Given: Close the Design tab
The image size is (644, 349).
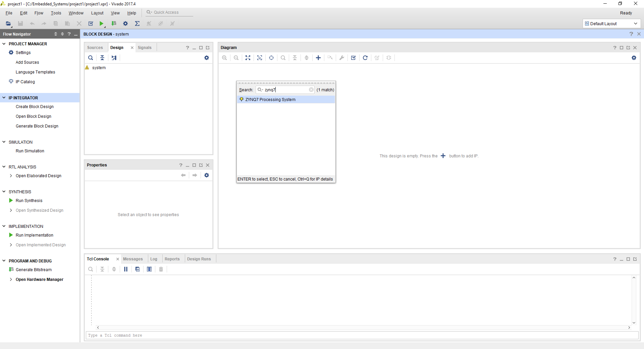Looking at the screenshot, I should click(x=132, y=48).
